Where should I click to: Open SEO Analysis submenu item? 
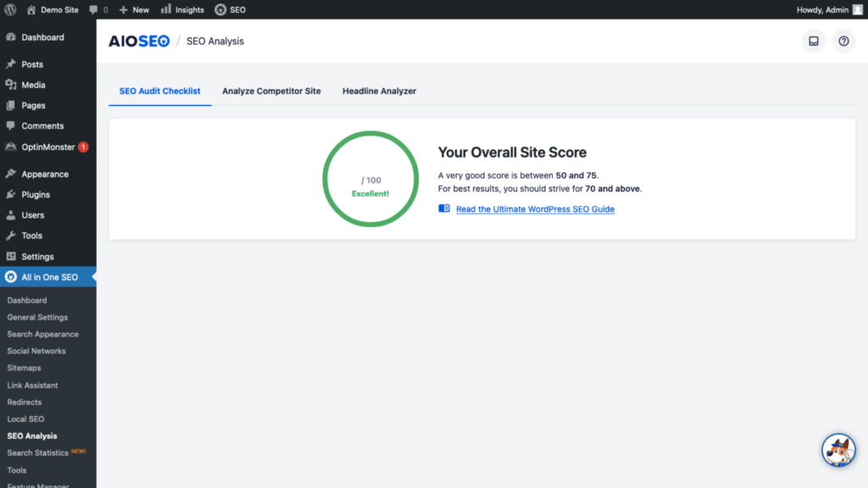tap(32, 436)
